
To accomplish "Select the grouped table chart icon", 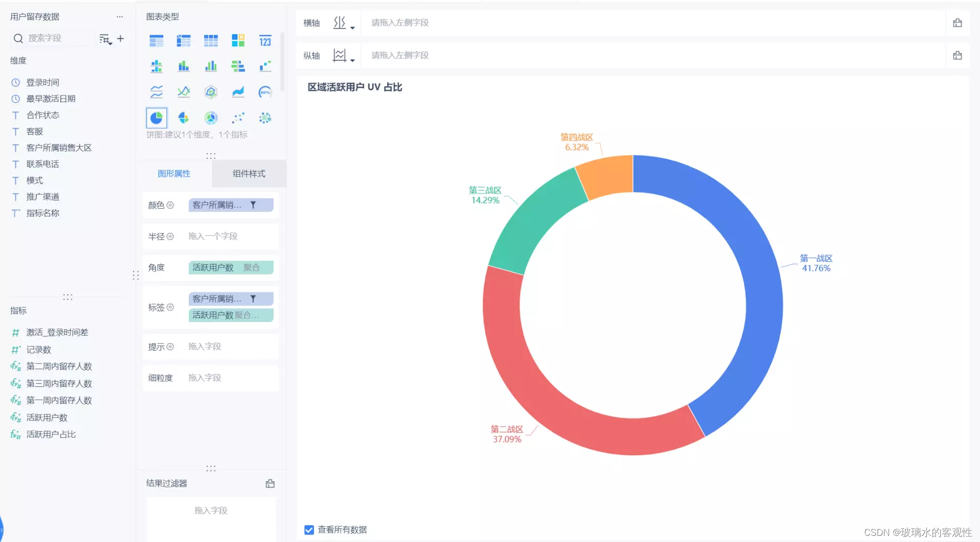I will click(156, 41).
